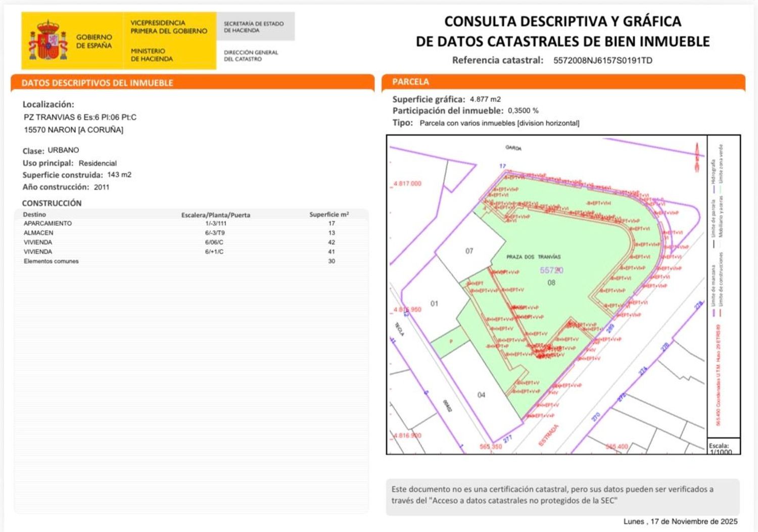This screenshot has height=532, width=758.
Task: Click the 'Escala: 1/1000' map scale
Action: 720,449
